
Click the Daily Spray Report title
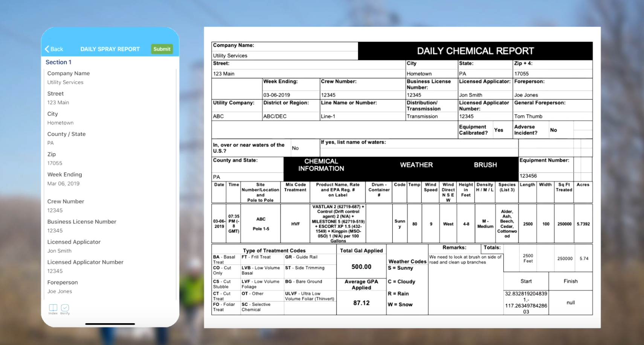(110, 49)
